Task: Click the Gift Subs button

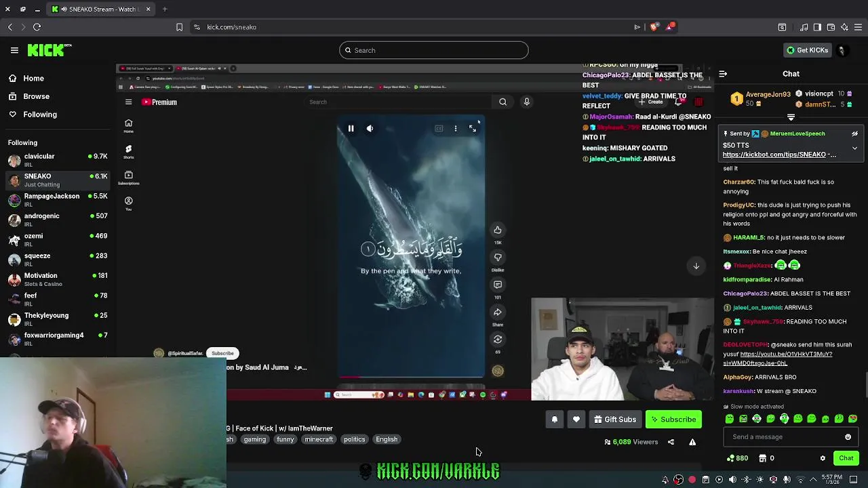Action: tap(615, 420)
